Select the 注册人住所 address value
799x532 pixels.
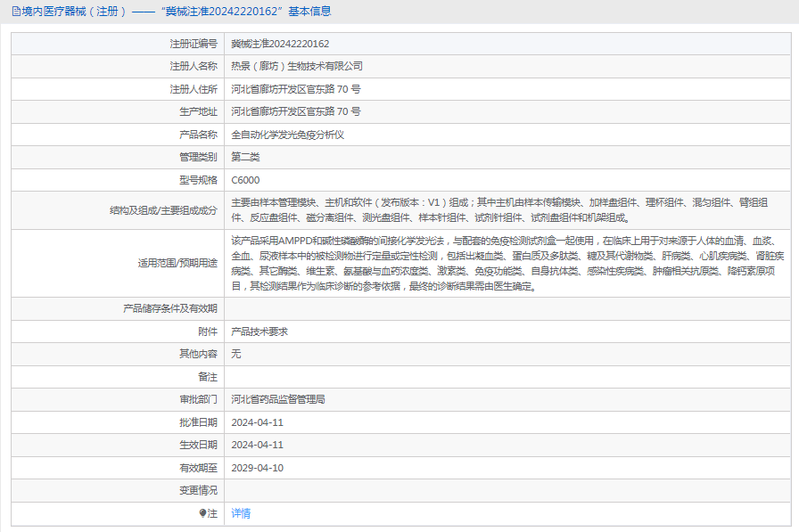pos(296,89)
